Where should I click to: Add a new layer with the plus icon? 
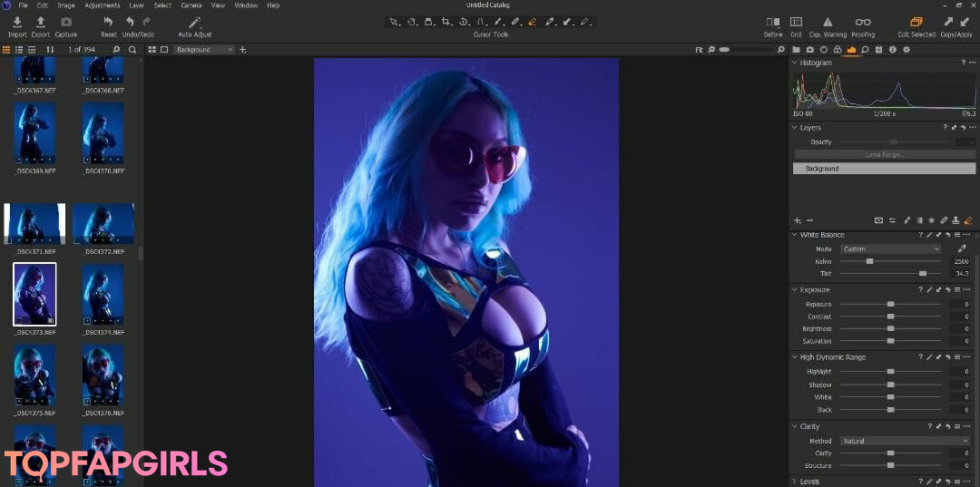(x=797, y=220)
